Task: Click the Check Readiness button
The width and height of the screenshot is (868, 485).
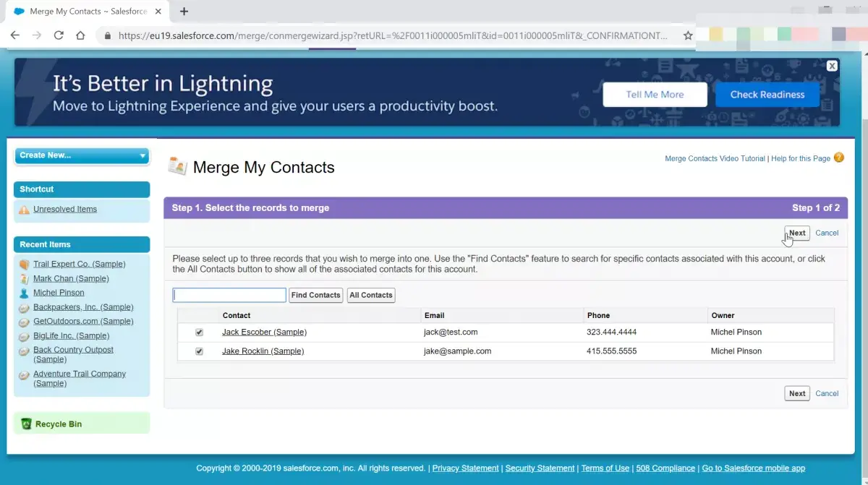Action: tap(767, 95)
